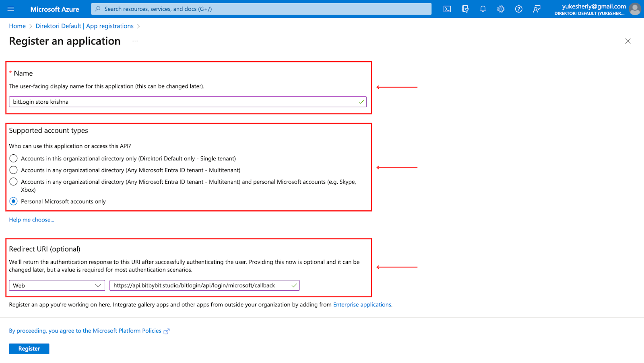This screenshot has width=644, height=363.
Task: Open external link icon beside Platform Policies
Action: pos(167,331)
